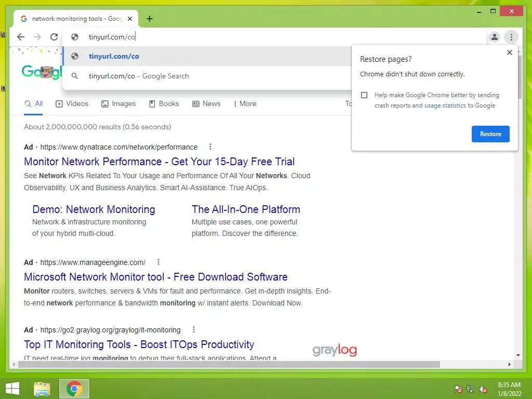Viewport: 532px width, 399px height.
Task: Click the scroll right arrow
Action: [x=509, y=364]
